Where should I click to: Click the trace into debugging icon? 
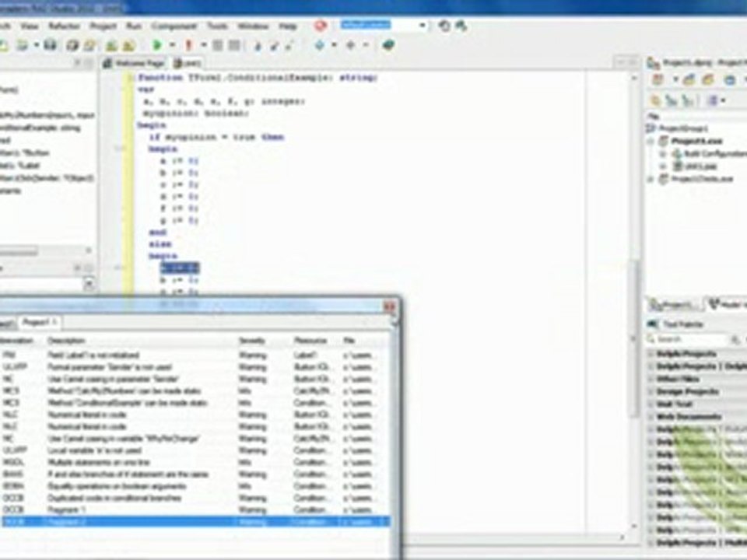pyautogui.click(x=258, y=46)
